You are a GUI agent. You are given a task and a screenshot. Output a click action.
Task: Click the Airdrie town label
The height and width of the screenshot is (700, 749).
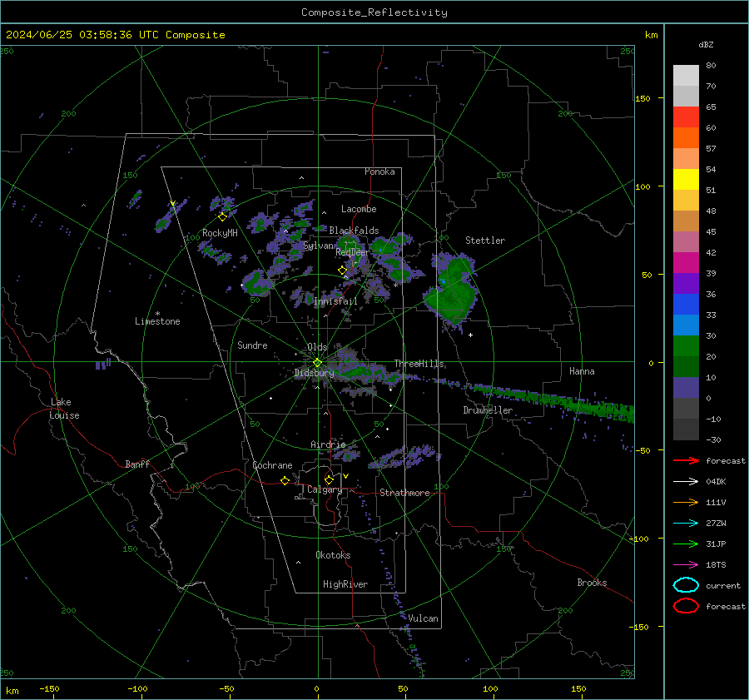pyautogui.click(x=328, y=444)
